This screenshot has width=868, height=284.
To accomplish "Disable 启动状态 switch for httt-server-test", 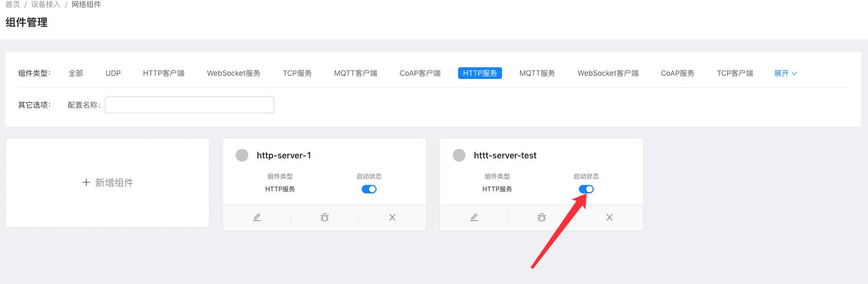I will click(586, 189).
